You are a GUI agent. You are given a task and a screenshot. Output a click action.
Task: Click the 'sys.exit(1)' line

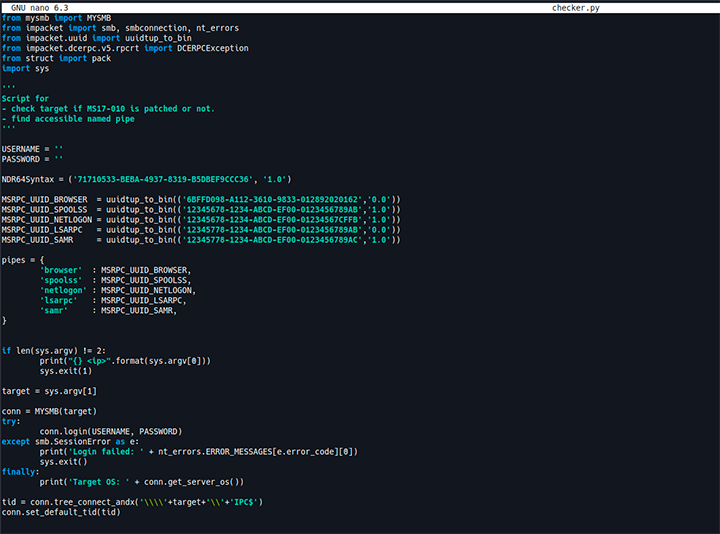pos(66,371)
